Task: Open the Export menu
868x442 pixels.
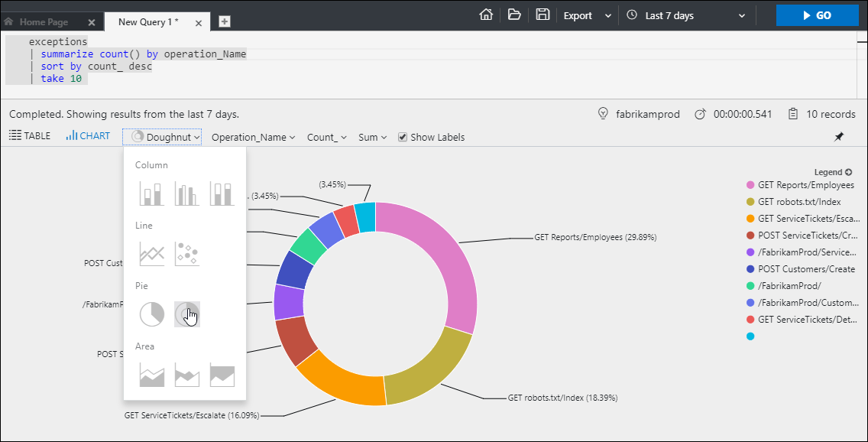Action: point(577,15)
